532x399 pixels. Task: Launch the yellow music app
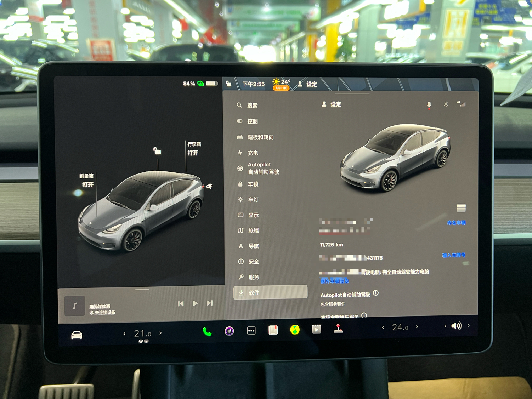(295, 330)
